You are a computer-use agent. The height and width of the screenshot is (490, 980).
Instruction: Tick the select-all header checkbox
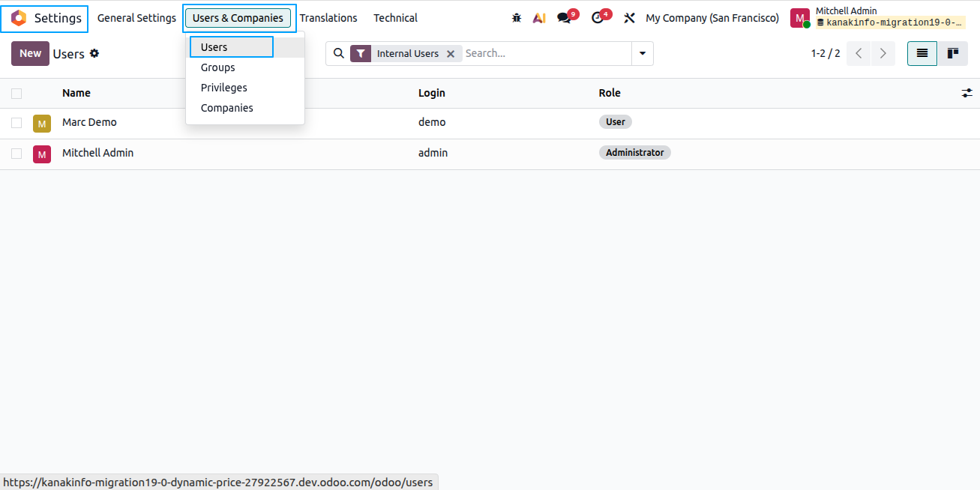16,93
